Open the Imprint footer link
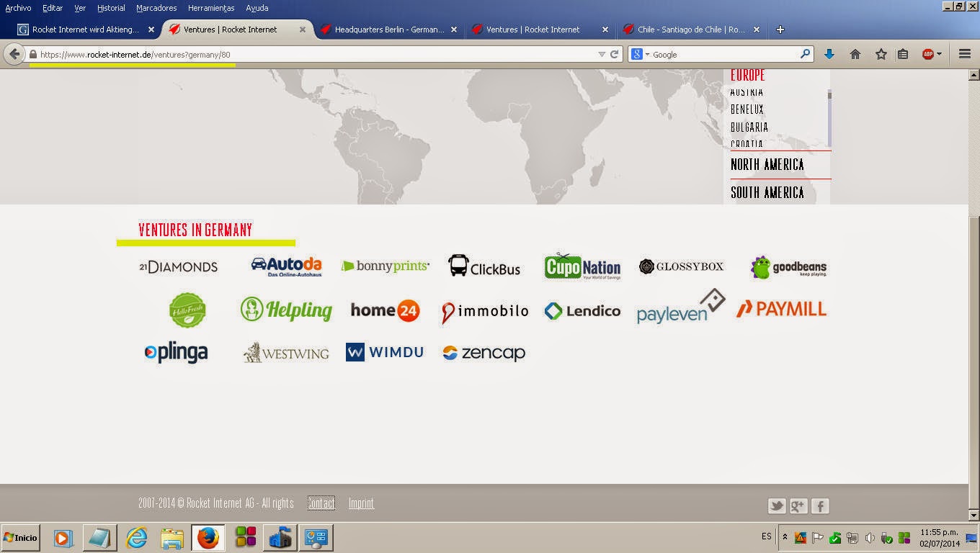The height and width of the screenshot is (553, 980). click(x=361, y=503)
